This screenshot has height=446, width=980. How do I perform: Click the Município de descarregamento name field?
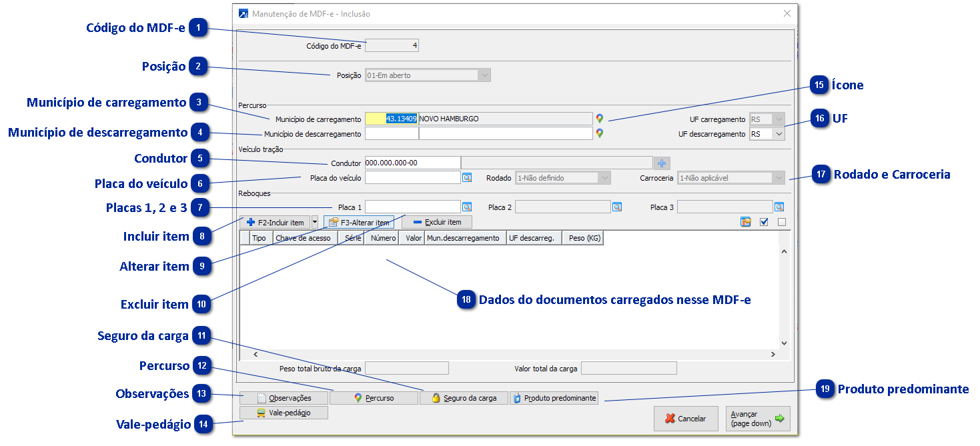(506, 133)
